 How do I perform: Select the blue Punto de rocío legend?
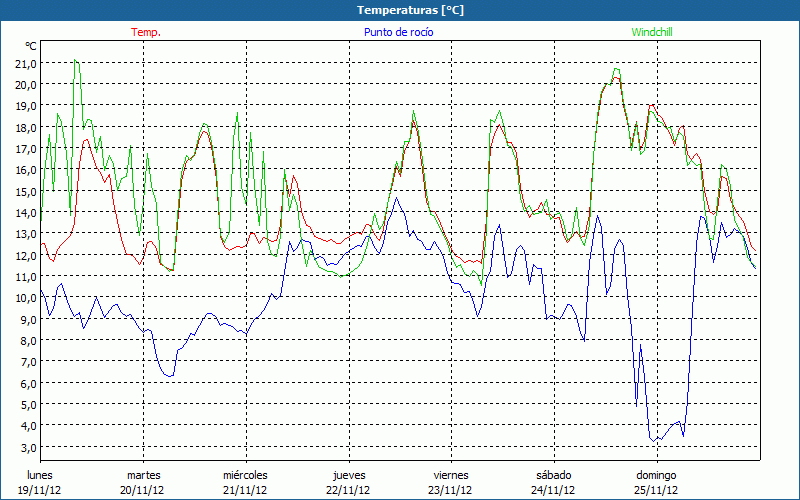click(399, 32)
